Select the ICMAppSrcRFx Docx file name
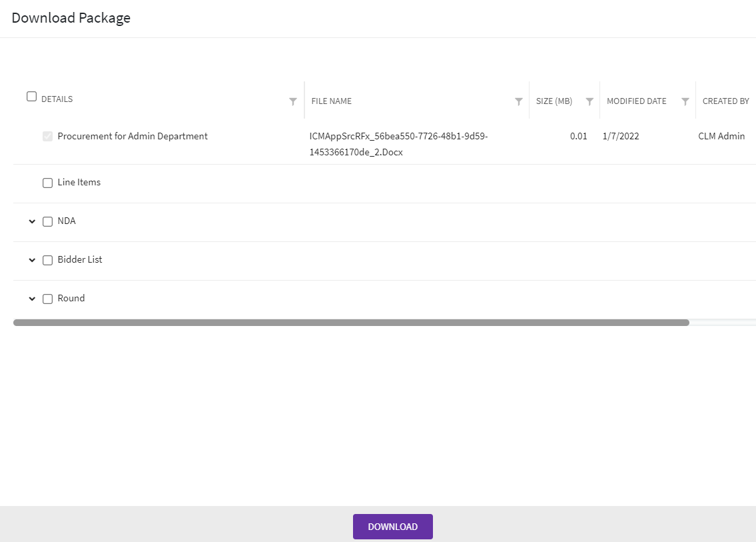The width and height of the screenshot is (756, 542). [398, 144]
